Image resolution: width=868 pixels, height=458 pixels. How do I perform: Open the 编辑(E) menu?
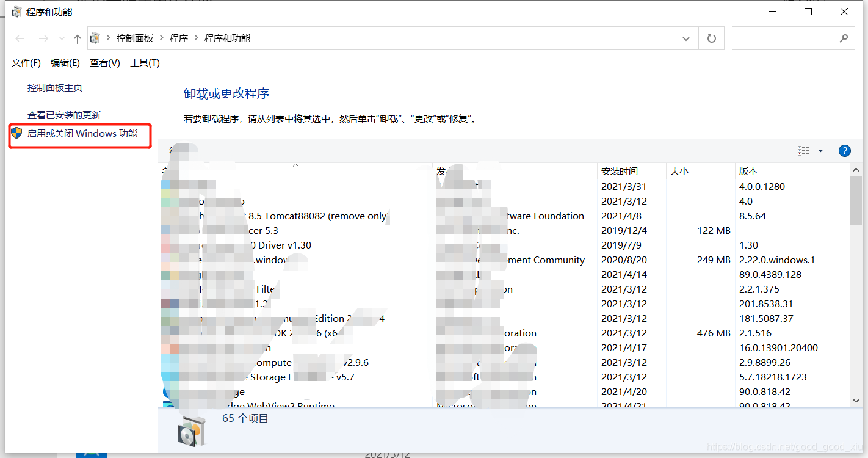click(x=65, y=63)
